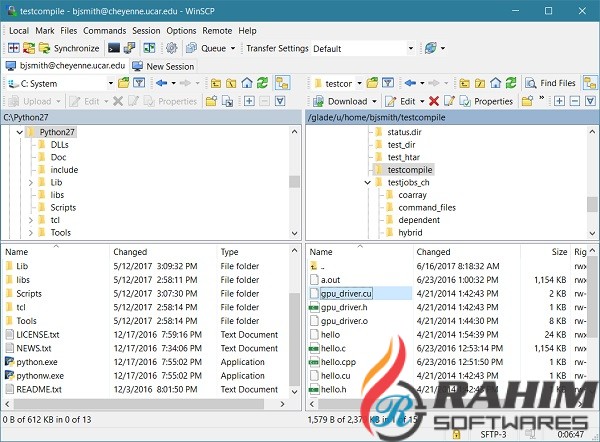Open the Queue dropdown arrow
The width and height of the screenshot is (600, 442).
(x=233, y=49)
